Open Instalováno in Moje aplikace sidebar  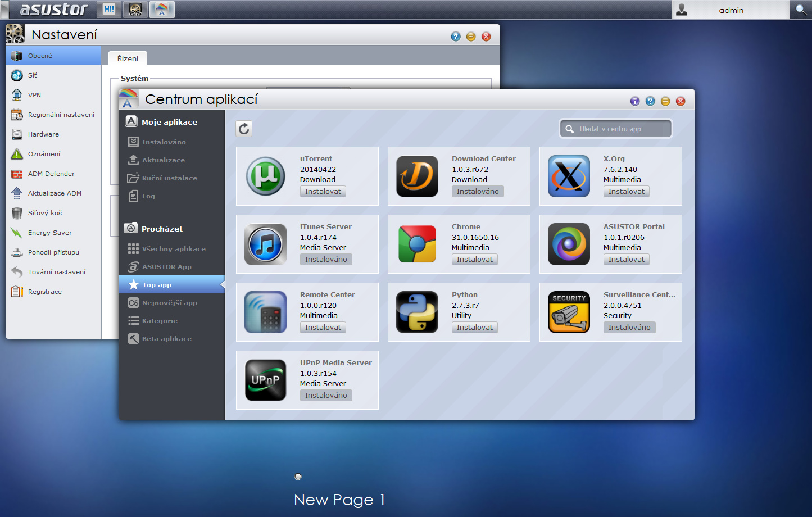pos(172,142)
